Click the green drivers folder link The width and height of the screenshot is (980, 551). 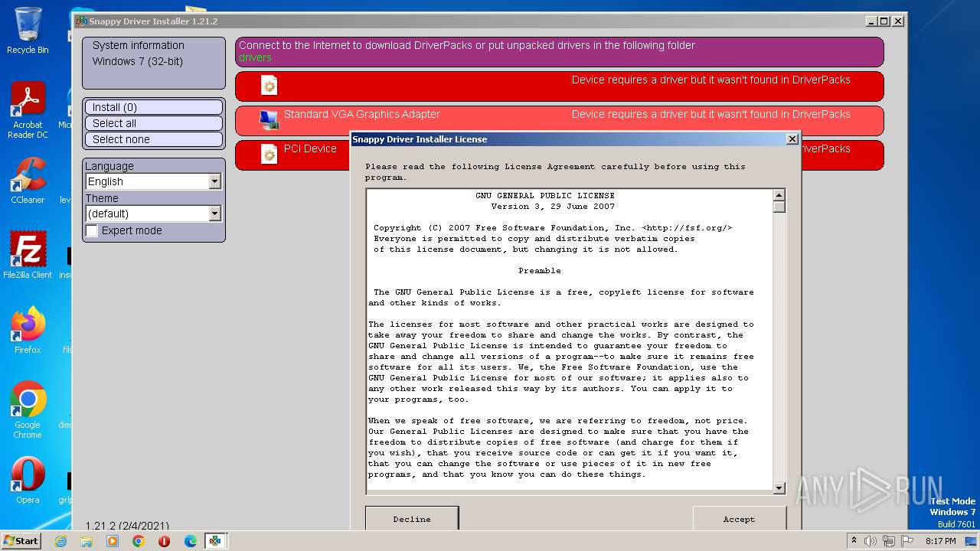[x=255, y=57]
